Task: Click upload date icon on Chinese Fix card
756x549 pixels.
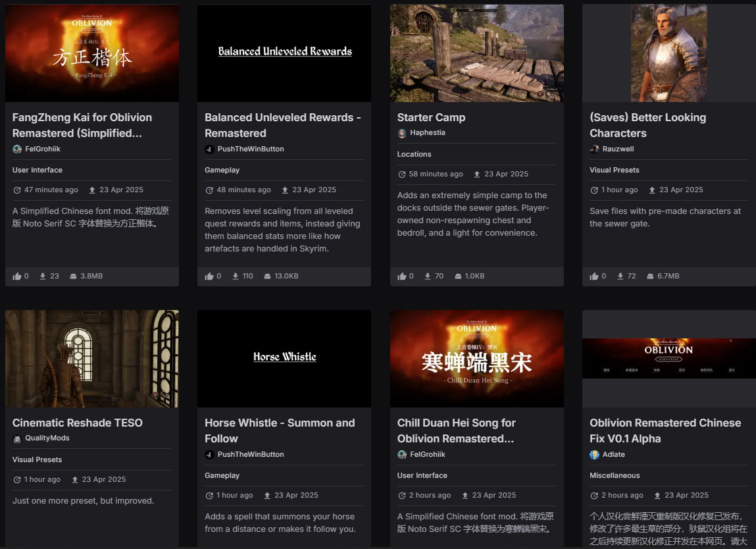Action: point(657,496)
